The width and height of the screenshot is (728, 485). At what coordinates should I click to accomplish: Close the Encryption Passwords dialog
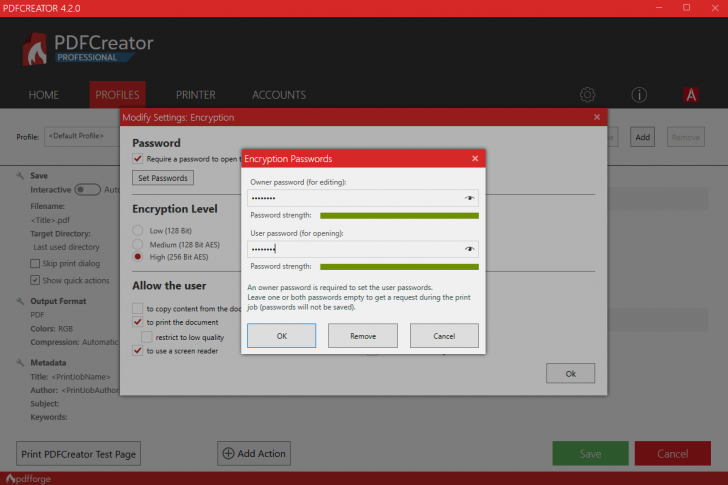pos(475,158)
